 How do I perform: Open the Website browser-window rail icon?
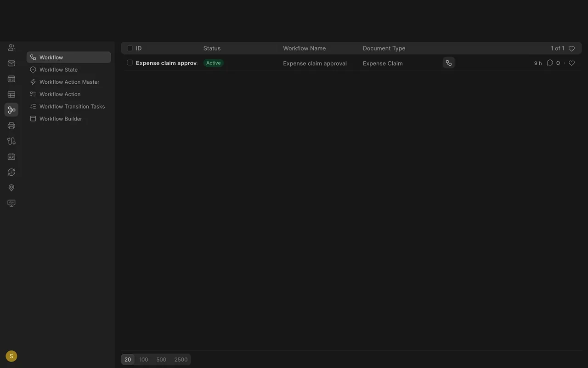(x=11, y=79)
